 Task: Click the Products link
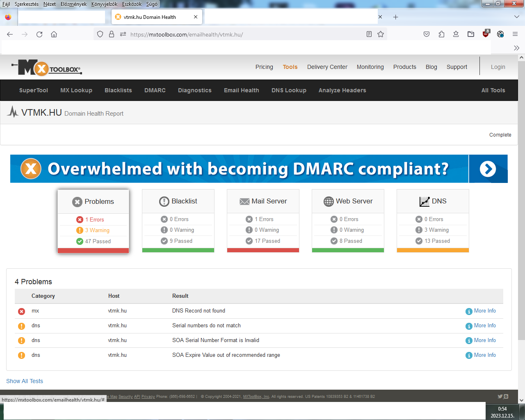[405, 67]
